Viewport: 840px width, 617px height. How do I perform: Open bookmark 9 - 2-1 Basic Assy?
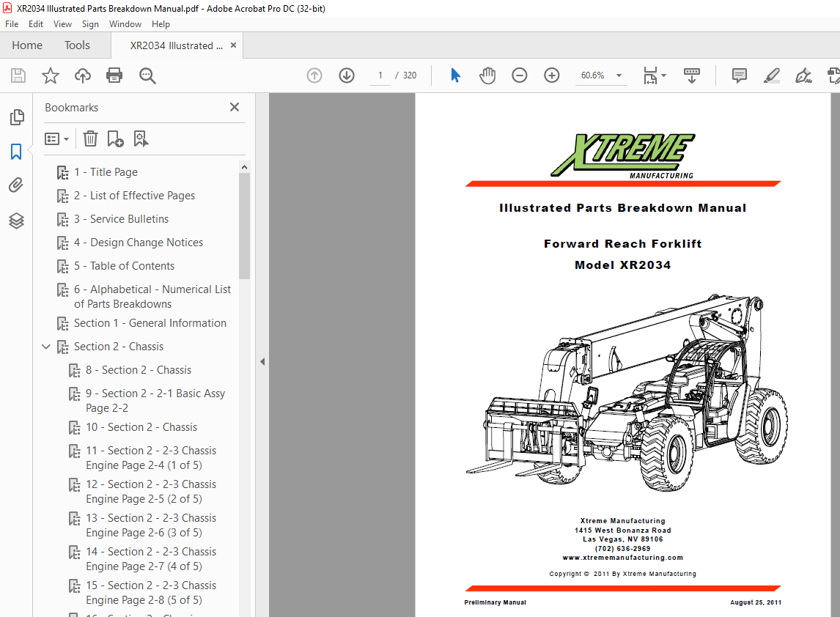click(155, 401)
